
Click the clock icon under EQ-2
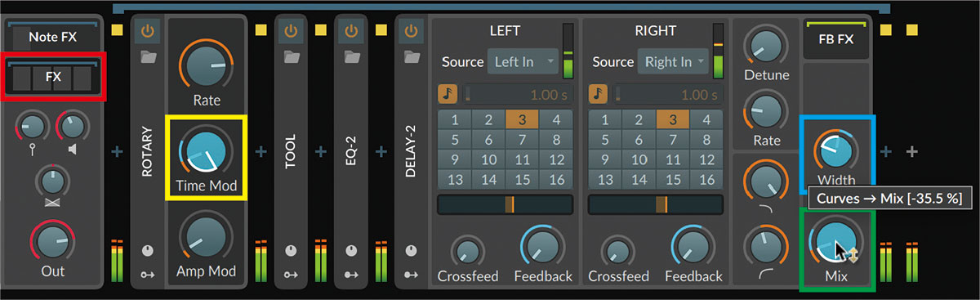coord(351,250)
